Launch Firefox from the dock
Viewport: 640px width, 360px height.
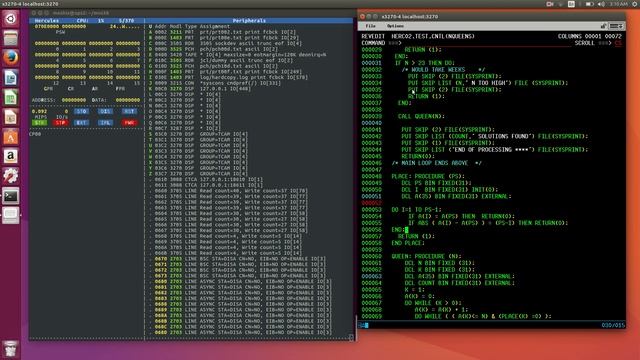pos(11,58)
